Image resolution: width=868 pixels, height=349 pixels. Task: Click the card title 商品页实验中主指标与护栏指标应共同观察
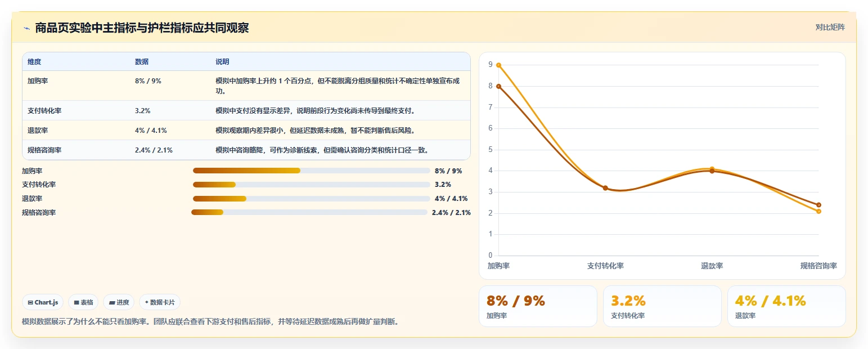pos(142,28)
